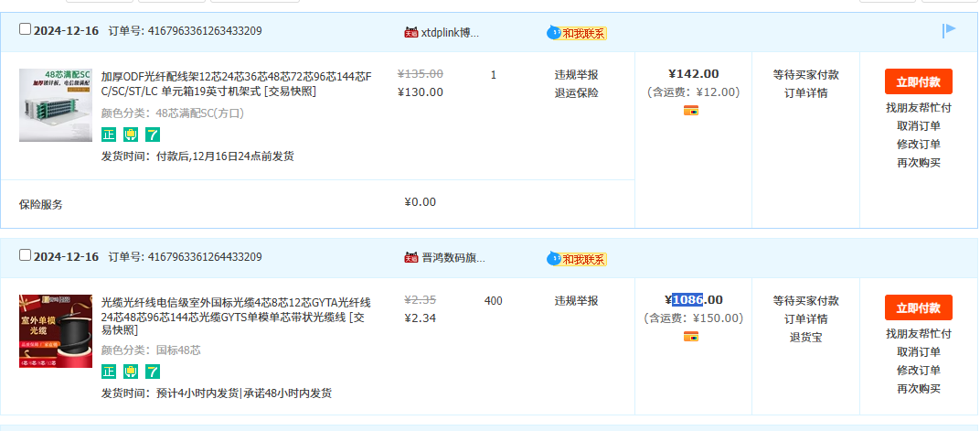The width and height of the screenshot is (980, 431).
Task: Click credit card icon under ¥1086.00
Action: (691, 337)
